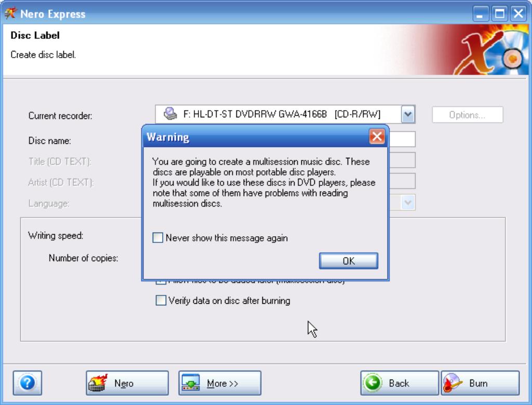
Task: Click the More green arrow icon
Action: (191, 383)
